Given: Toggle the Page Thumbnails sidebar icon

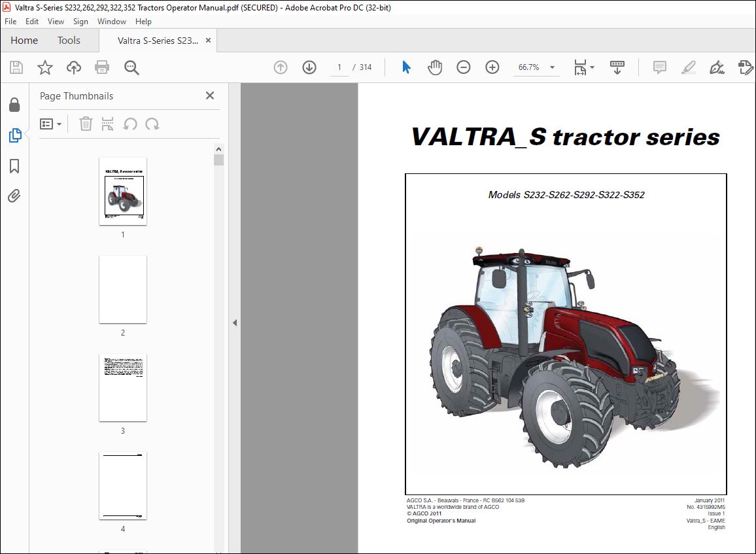Looking at the screenshot, I should pos(15,135).
